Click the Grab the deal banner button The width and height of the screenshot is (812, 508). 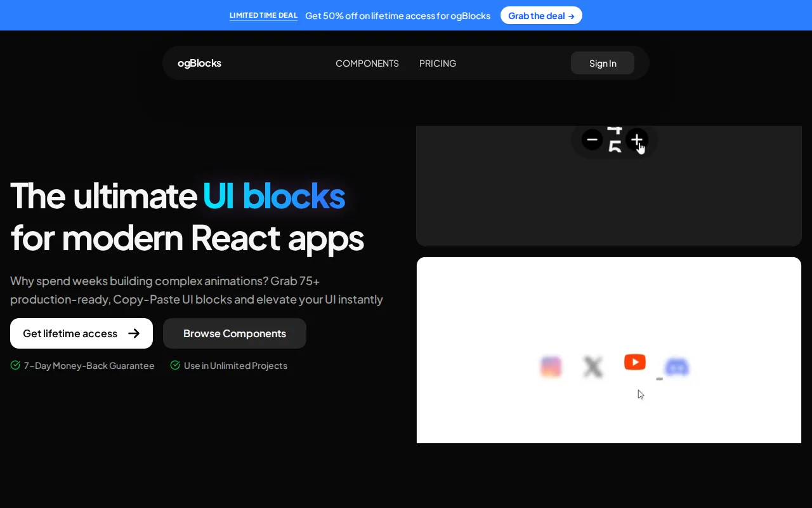click(x=541, y=15)
